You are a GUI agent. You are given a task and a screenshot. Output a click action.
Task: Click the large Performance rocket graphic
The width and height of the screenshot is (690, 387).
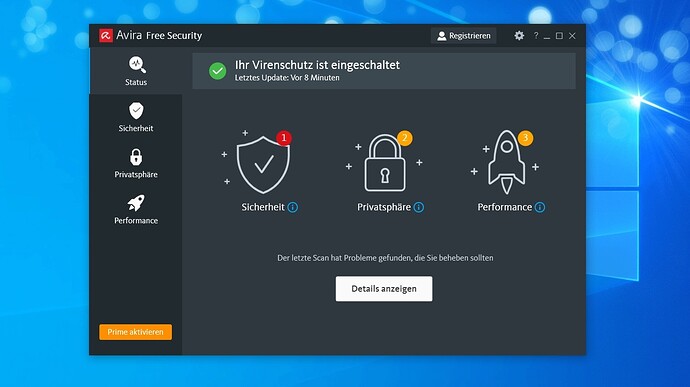pyautogui.click(x=506, y=162)
